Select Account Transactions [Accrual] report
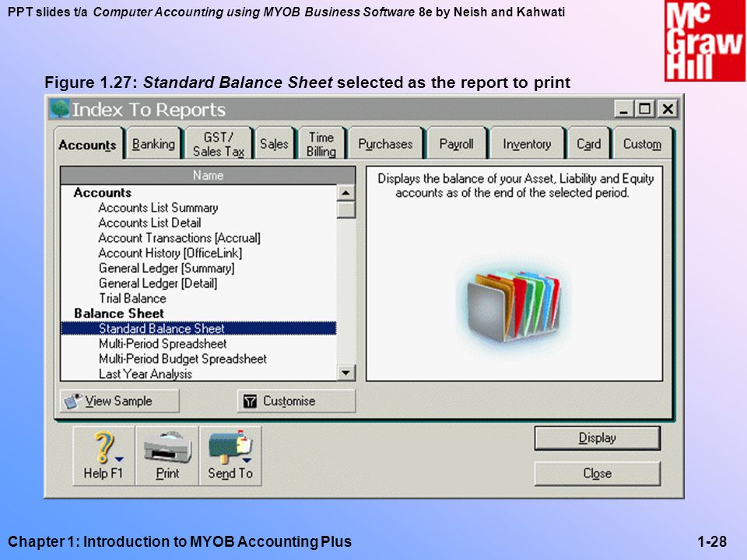Image resolution: width=747 pixels, height=560 pixels. pos(179,238)
